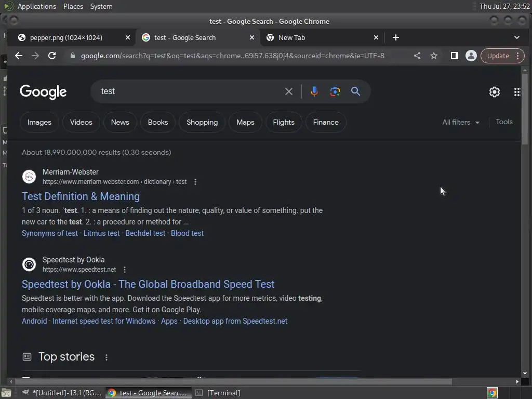Search by image with Google Lens
Image resolution: width=532 pixels, height=399 pixels.
coord(335,91)
